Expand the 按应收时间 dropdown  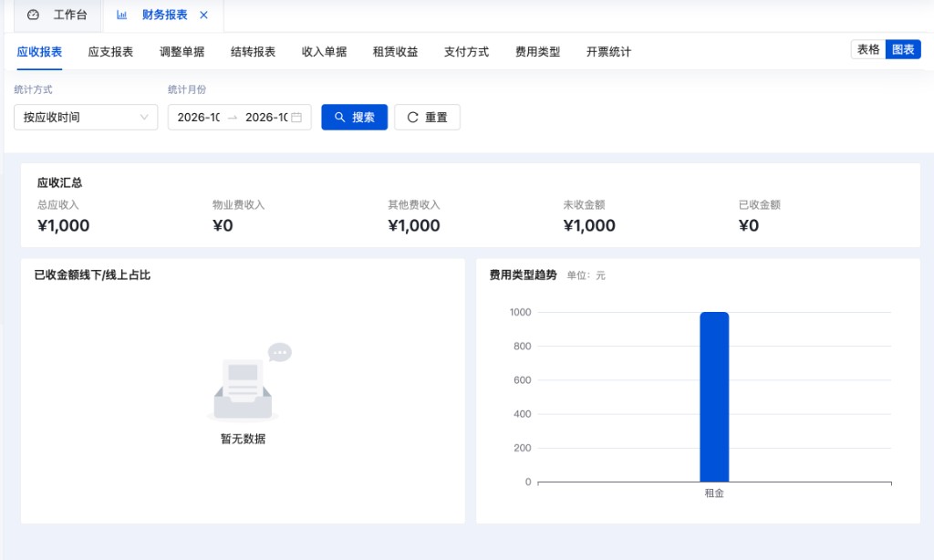[x=86, y=118]
